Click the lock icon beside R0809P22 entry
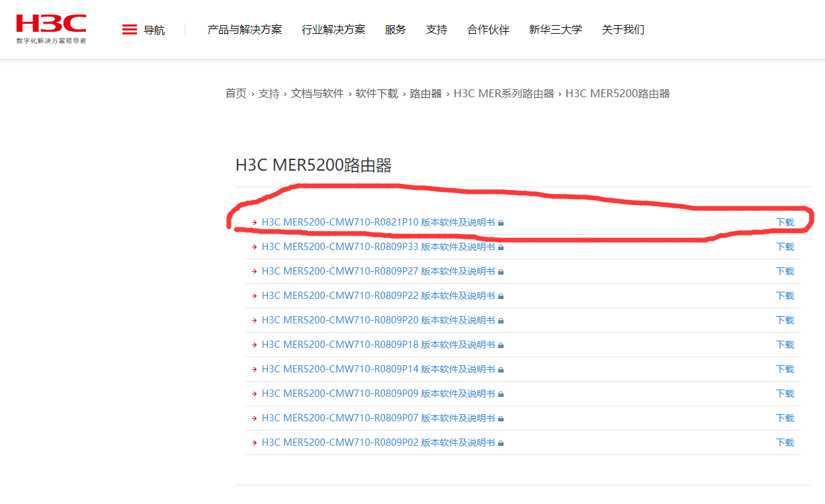Screen dimensions: 825x504 point(501,296)
